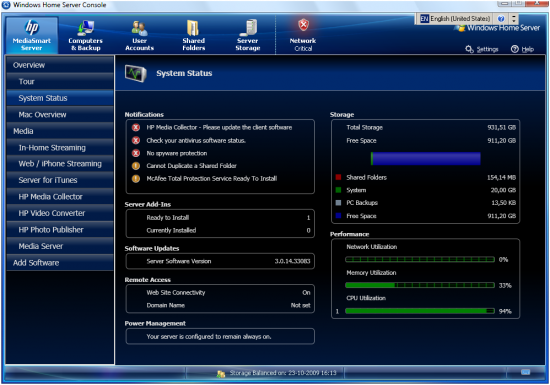Image resolution: width=550 pixels, height=385 pixels.
Task: Click warning icon beside McAfee Total Protection
Action: click(x=136, y=179)
